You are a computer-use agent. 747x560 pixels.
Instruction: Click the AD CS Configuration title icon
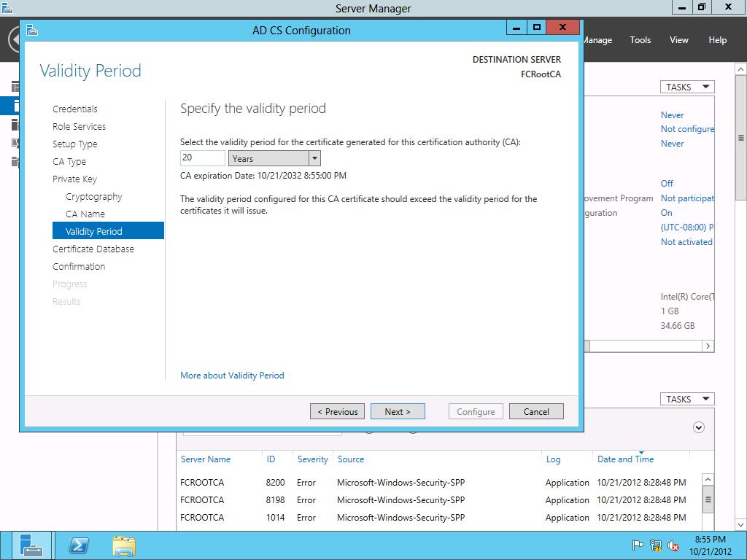(x=32, y=31)
